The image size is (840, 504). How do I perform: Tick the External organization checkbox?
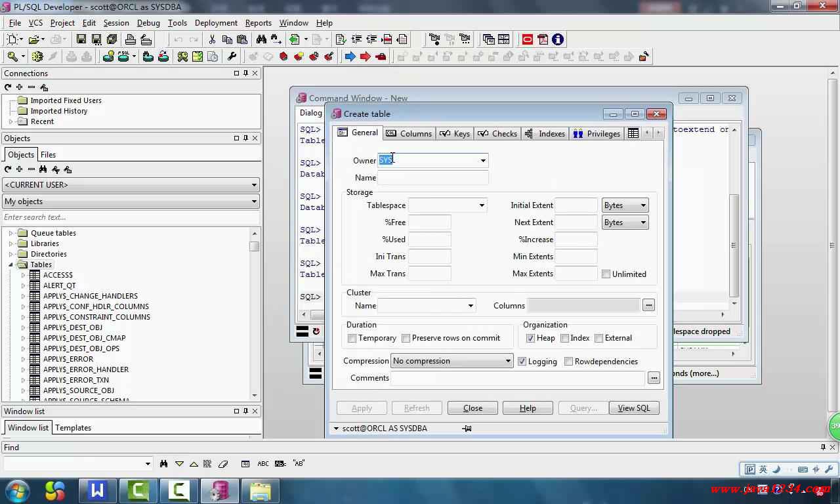coord(599,339)
